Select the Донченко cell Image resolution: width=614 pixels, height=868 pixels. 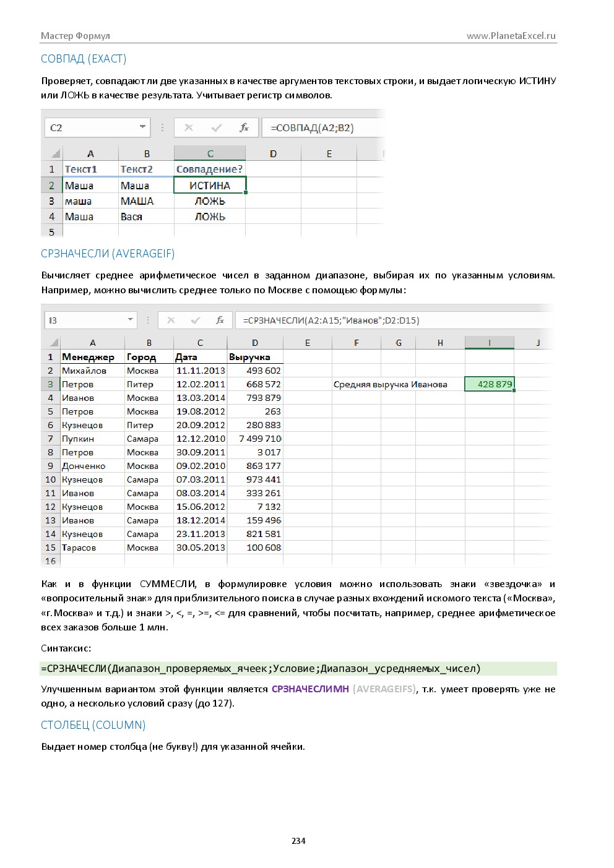[92, 466]
